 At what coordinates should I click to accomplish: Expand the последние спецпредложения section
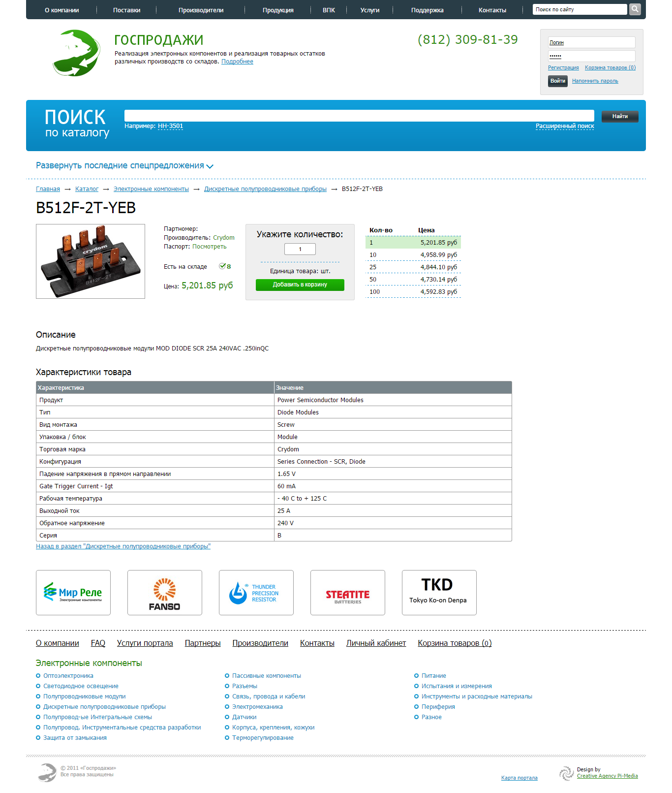coord(124,166)
